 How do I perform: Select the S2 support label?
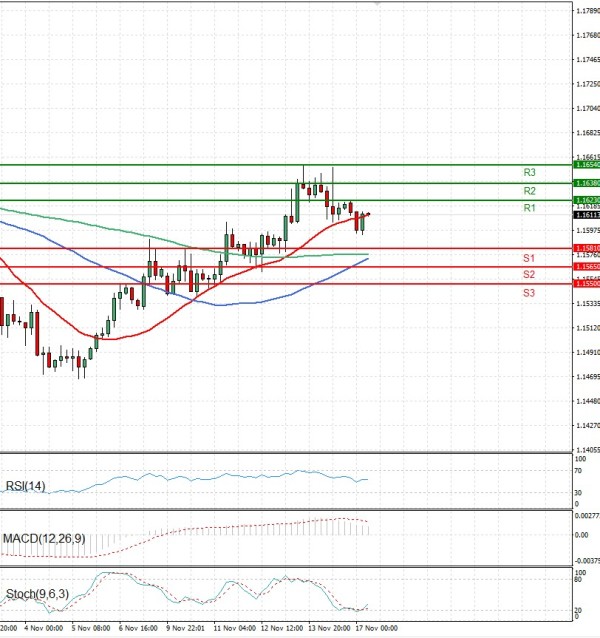[529, 274]
